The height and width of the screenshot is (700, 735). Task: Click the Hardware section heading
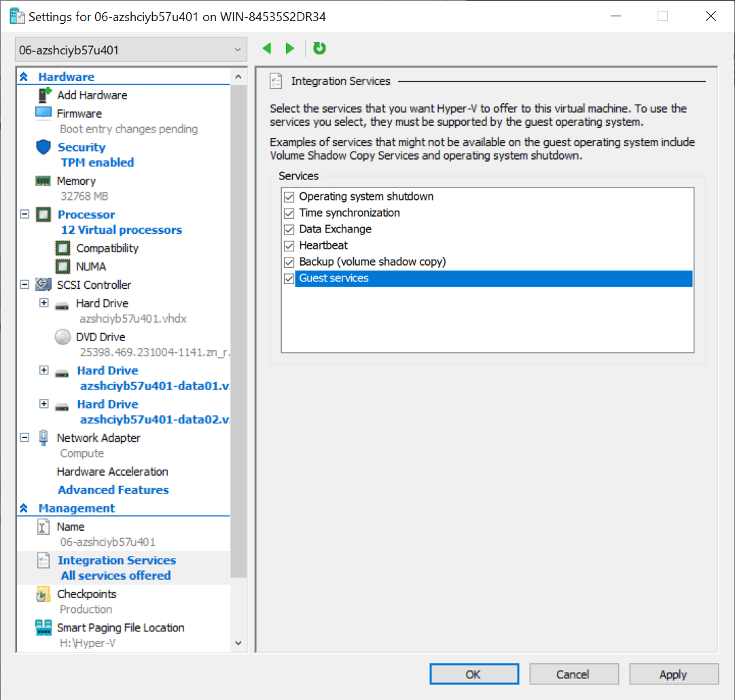pos(66,76)
